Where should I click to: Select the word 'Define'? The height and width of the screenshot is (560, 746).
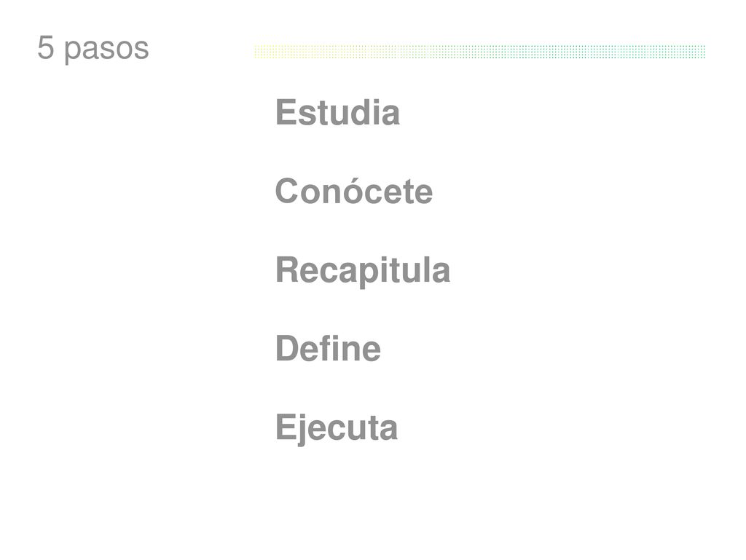328,348
